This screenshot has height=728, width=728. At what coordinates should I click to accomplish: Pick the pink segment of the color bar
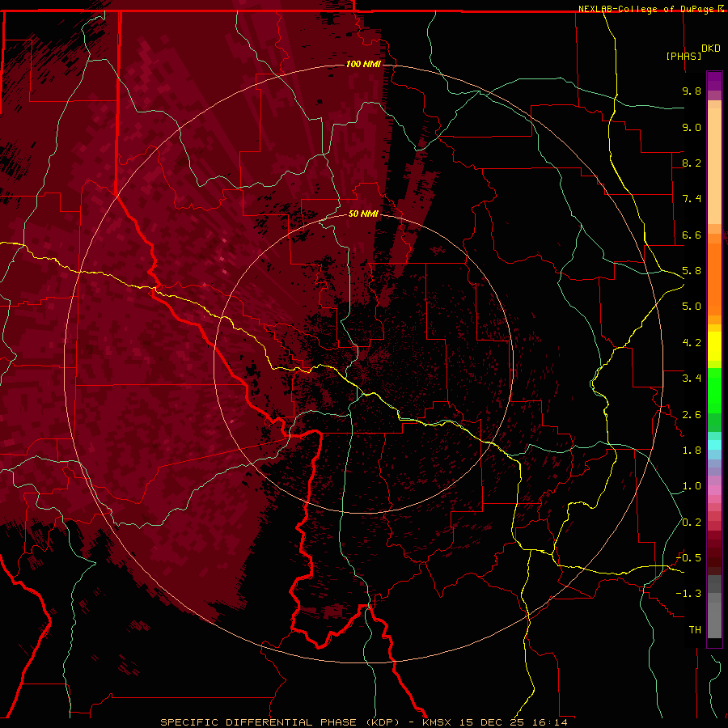click(714, 490)
